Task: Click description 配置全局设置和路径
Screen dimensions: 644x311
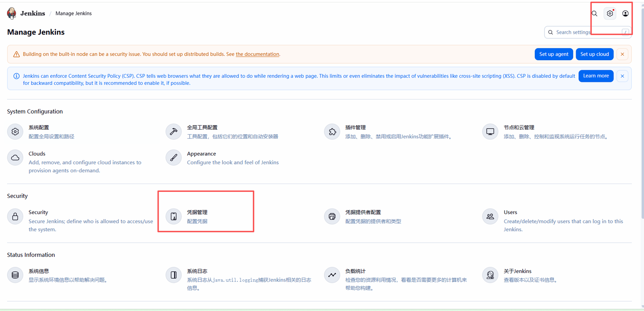Action: (51, 136)
